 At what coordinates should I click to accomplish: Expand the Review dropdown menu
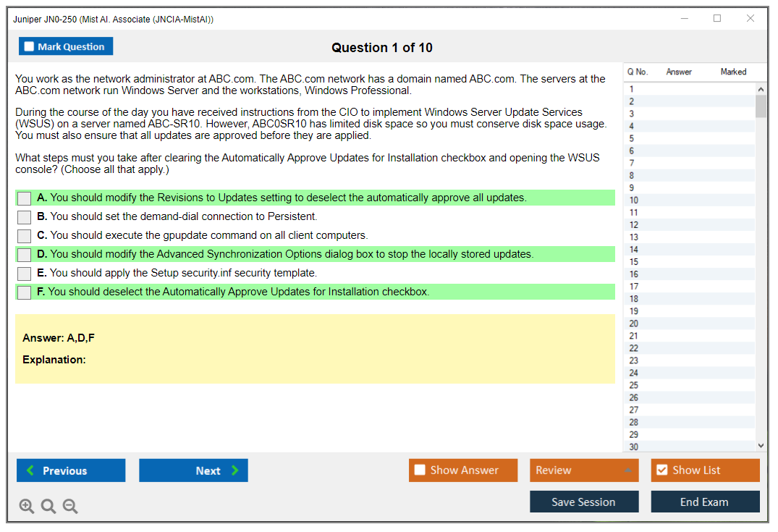click(627, 470)
